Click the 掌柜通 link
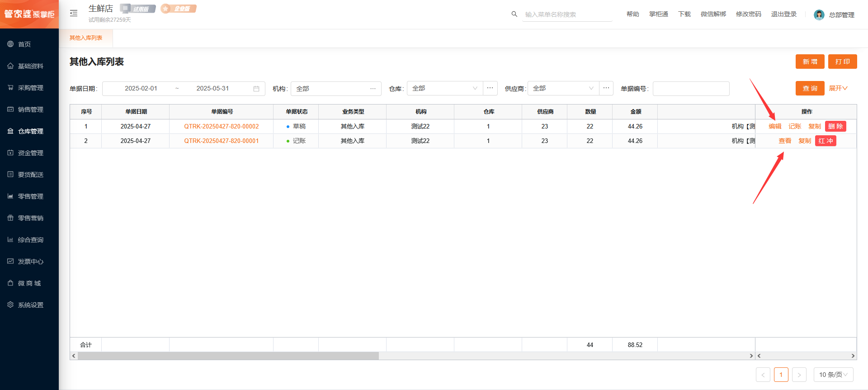 click(x=659, y=14)
